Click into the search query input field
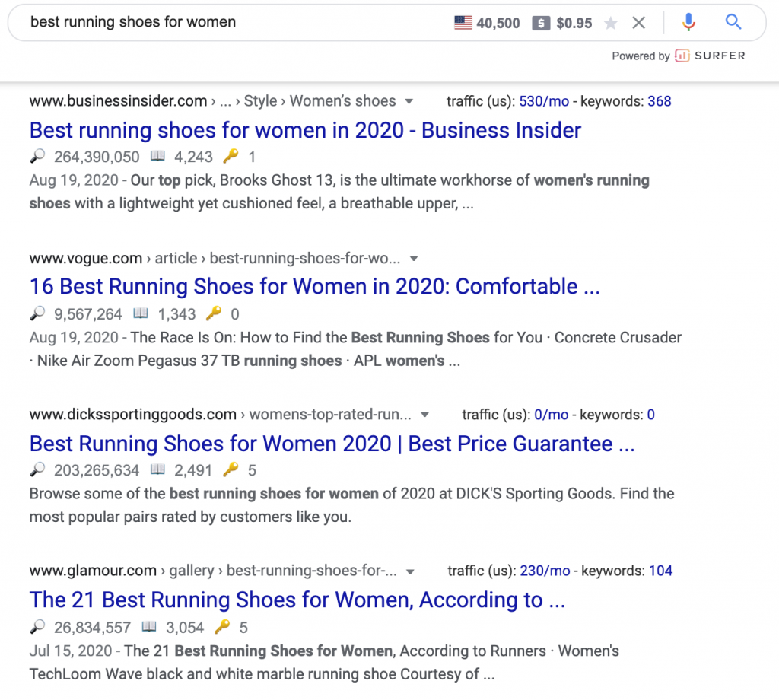This screenshot has height=700, width=779. tap(234, 22)
